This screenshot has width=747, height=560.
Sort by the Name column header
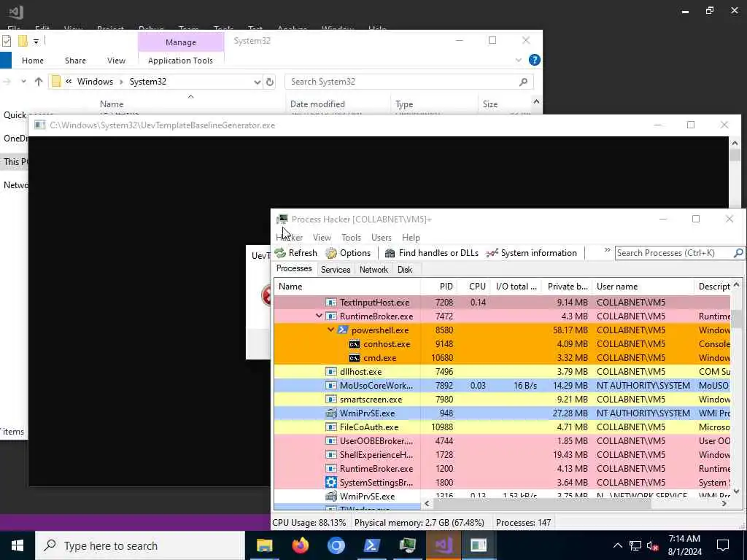click(x=347, y=286)
